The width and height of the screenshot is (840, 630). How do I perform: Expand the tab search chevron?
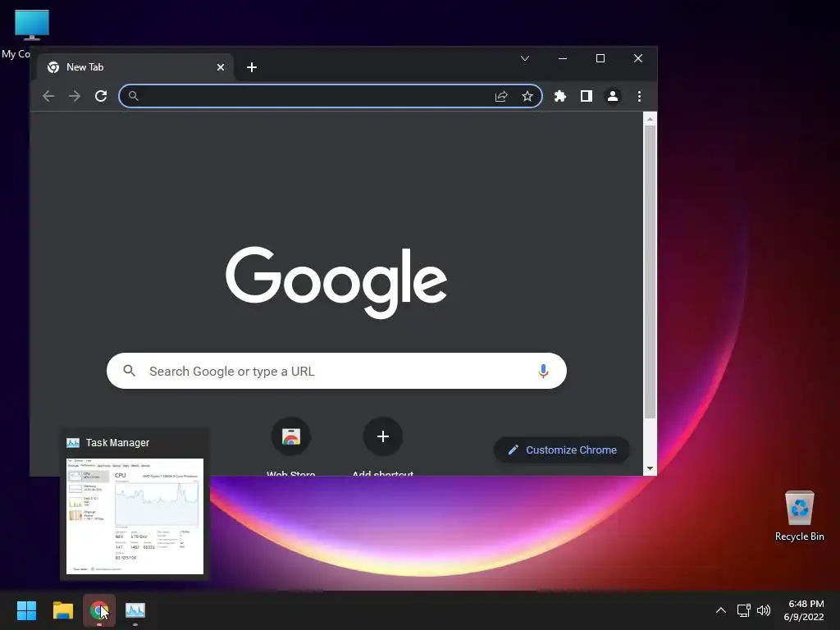click(525, 58)
